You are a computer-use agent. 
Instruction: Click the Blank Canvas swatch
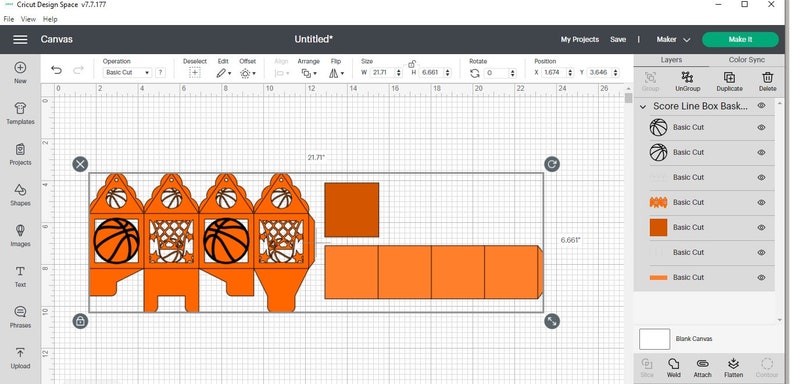(x=654, y=339)
